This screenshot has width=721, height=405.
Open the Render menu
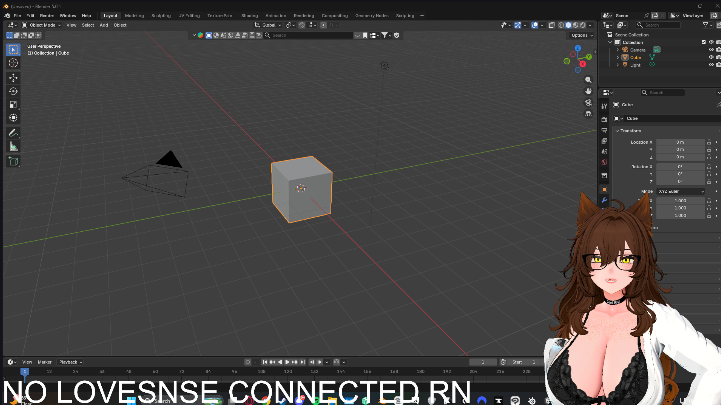[46, 16]
